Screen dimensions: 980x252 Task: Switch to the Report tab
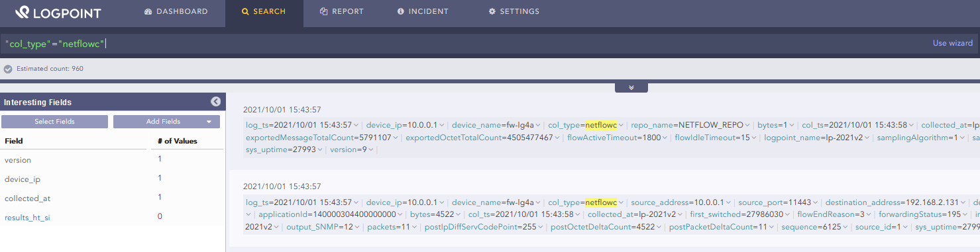341,12
